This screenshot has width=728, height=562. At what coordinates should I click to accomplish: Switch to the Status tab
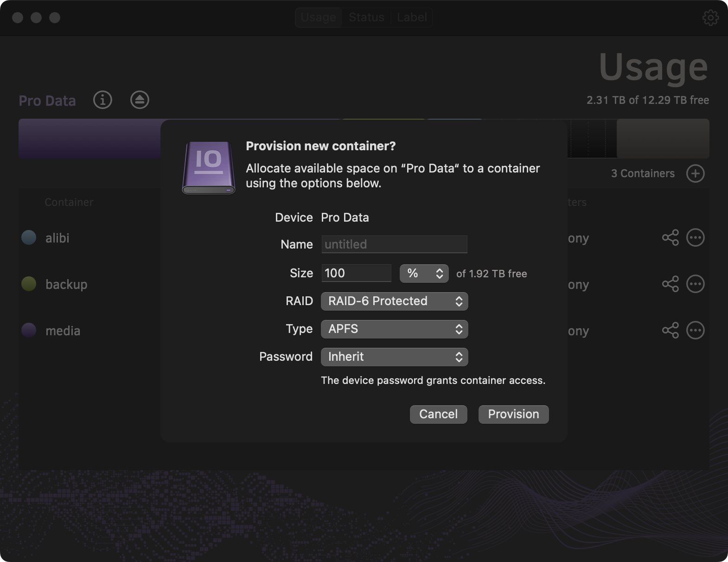366,18
